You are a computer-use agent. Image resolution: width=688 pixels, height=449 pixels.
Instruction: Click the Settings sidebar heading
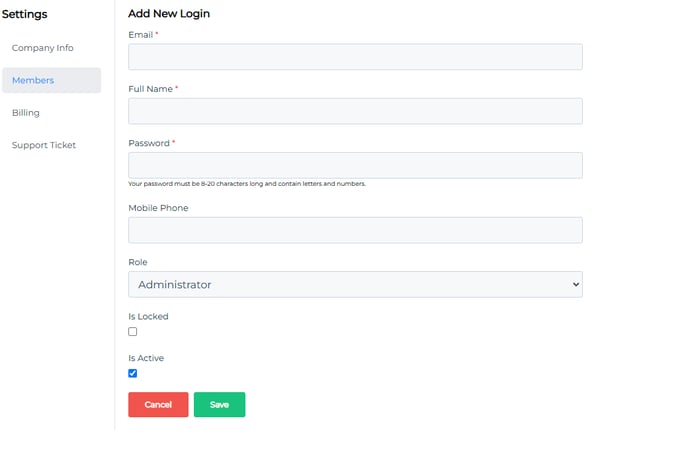pos(25,14)
